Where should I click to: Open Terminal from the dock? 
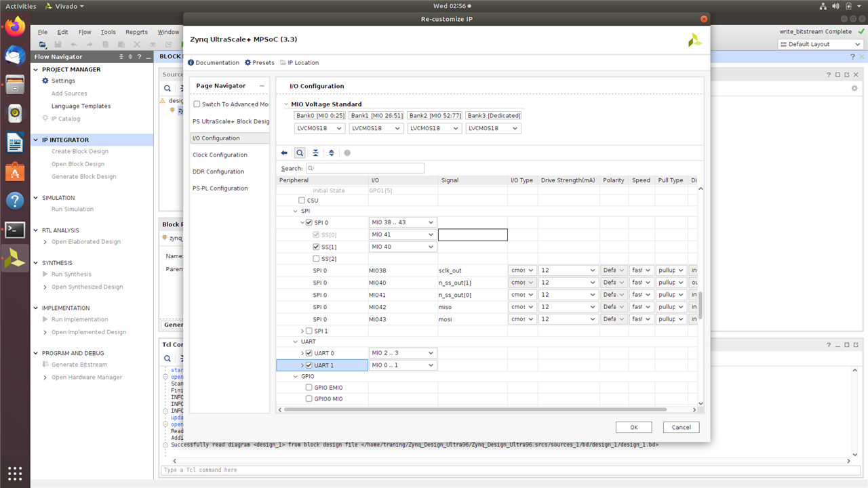pos(15,230)
